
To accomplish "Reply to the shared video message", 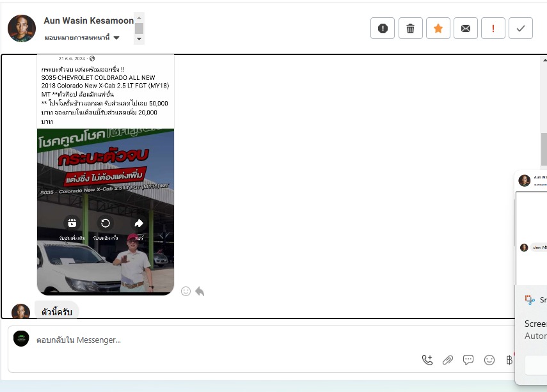I will click(x=200, y=291).
